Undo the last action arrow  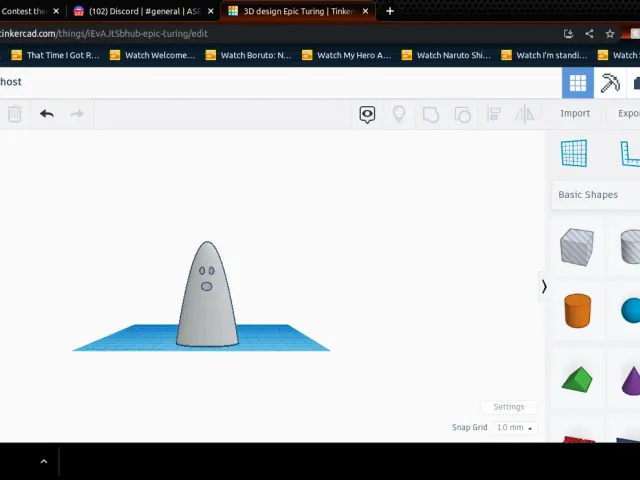(x=47, y=113)
